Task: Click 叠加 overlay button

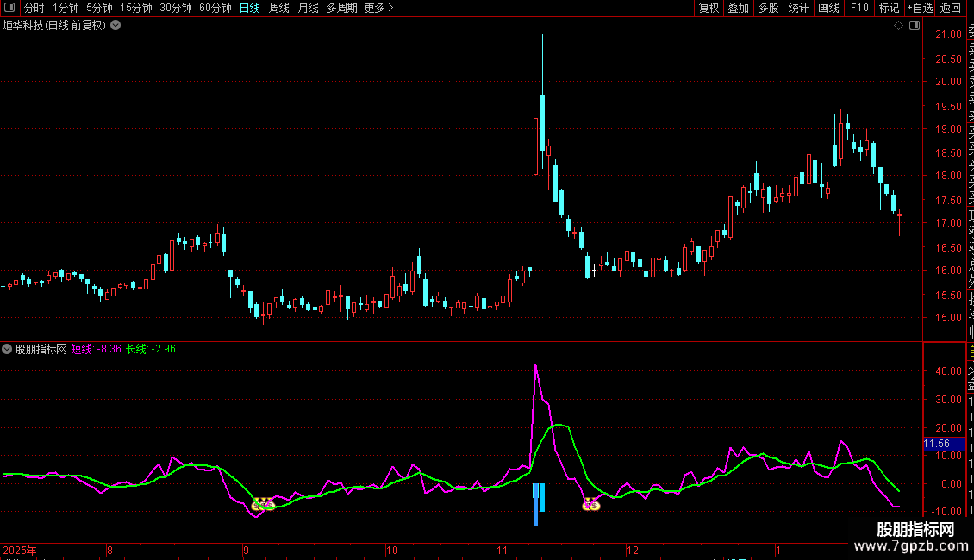Action: coord(738,9)
